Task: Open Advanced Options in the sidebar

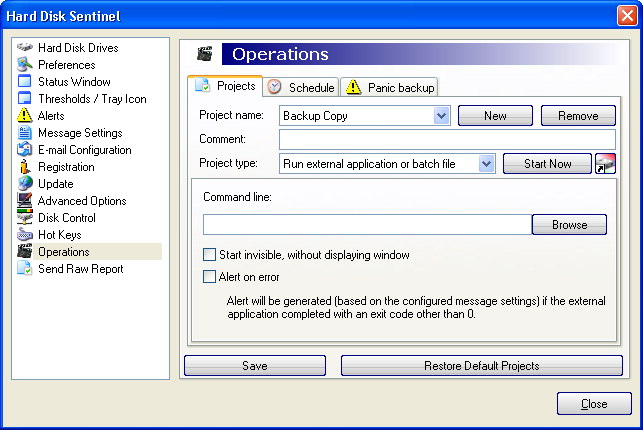Action: coord(82,201)
